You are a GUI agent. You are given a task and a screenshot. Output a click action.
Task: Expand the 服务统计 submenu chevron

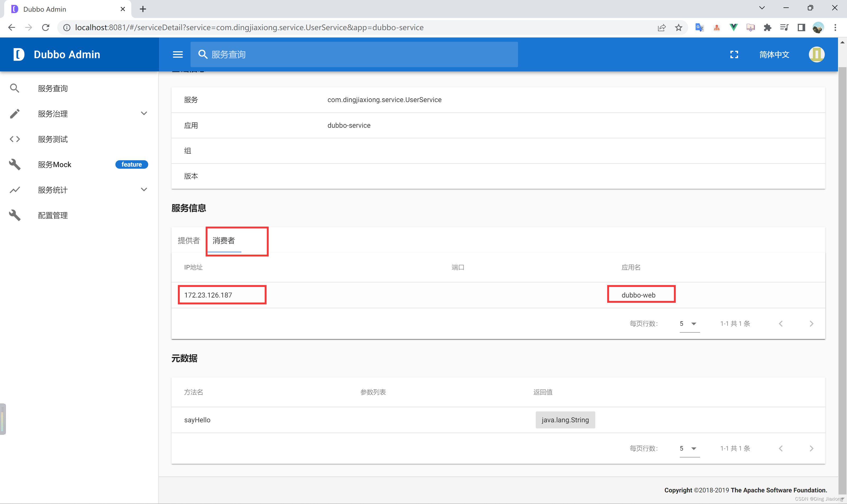(x=144, y=190)
